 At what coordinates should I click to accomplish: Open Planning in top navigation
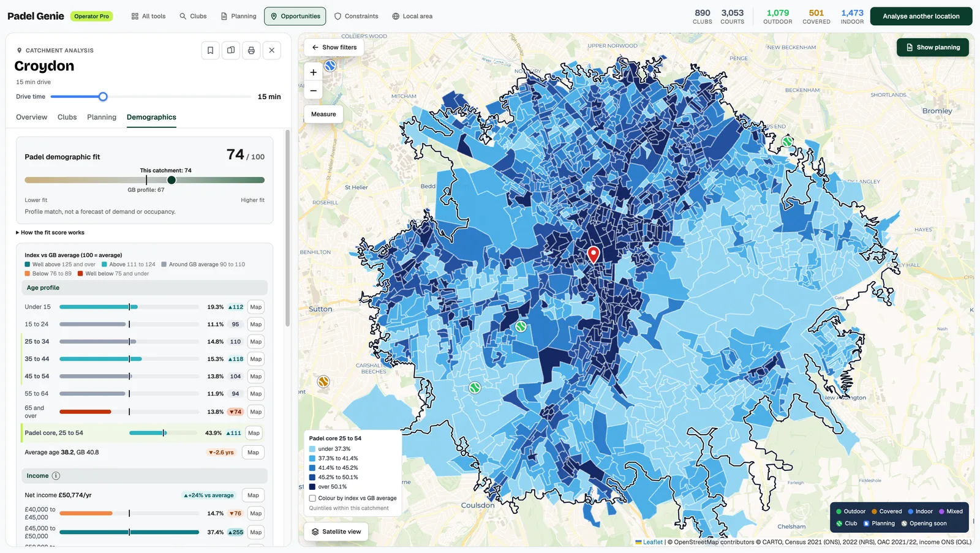pos(238,17)
